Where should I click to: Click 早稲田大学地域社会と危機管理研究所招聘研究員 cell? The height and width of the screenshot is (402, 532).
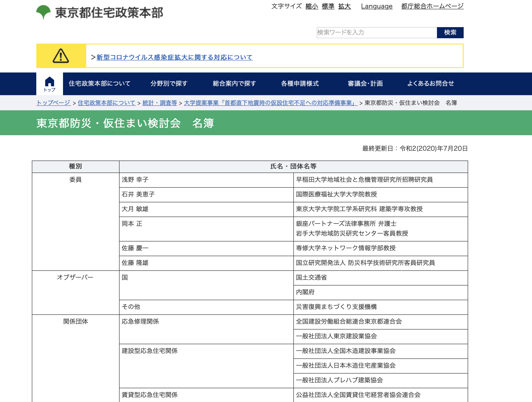click(380, 180)
